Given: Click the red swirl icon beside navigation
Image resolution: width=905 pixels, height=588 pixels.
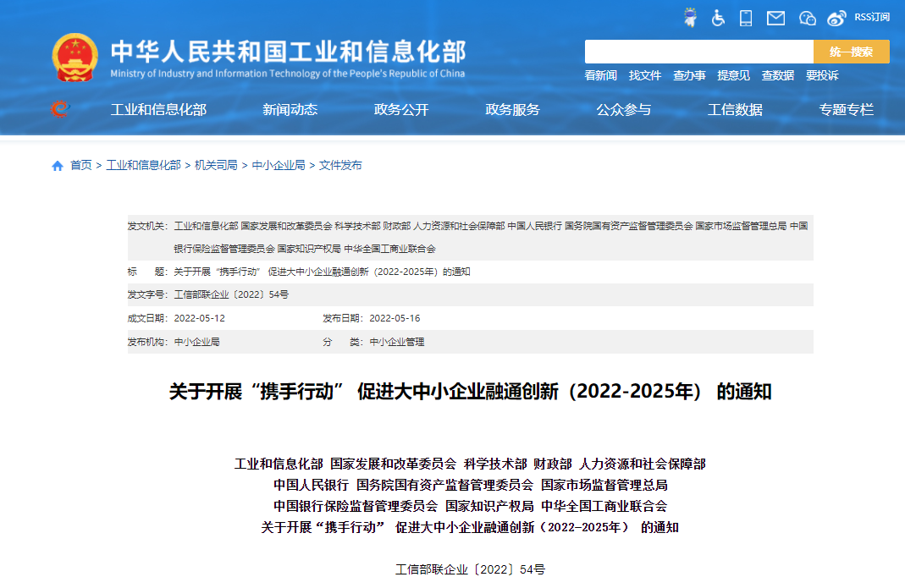Looking at the screenshot, I should pos(59,108).
